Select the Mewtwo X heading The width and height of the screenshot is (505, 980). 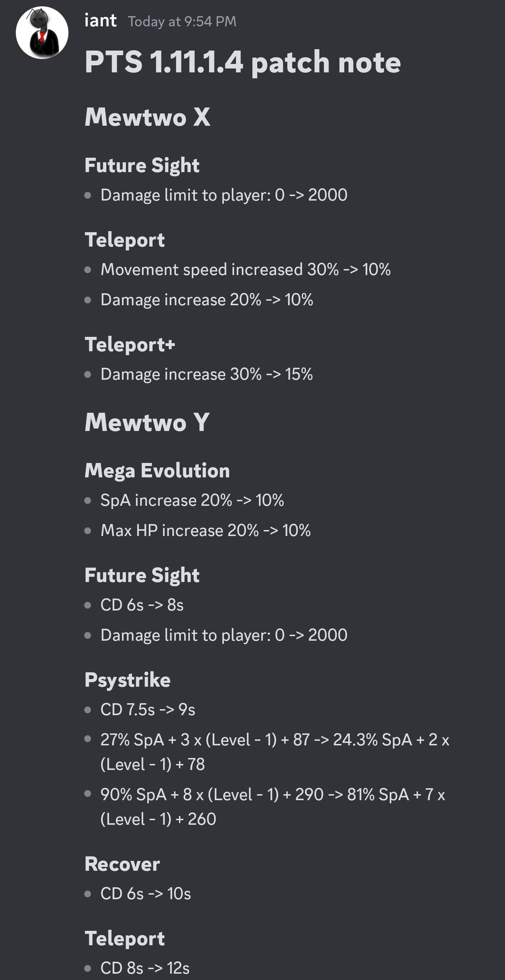[147, 117]
